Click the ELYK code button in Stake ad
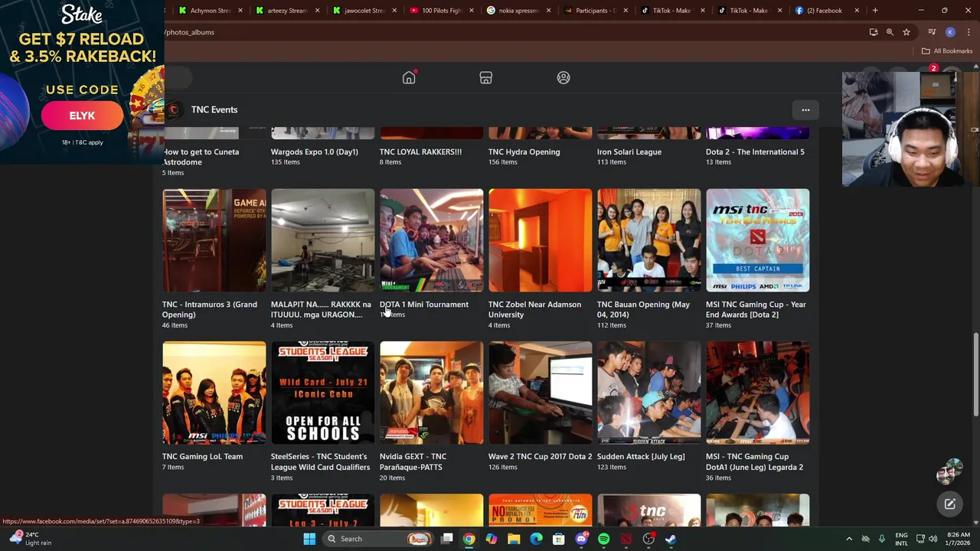The image size is (980, 551). pyautogui.click(x=82, y=116)
